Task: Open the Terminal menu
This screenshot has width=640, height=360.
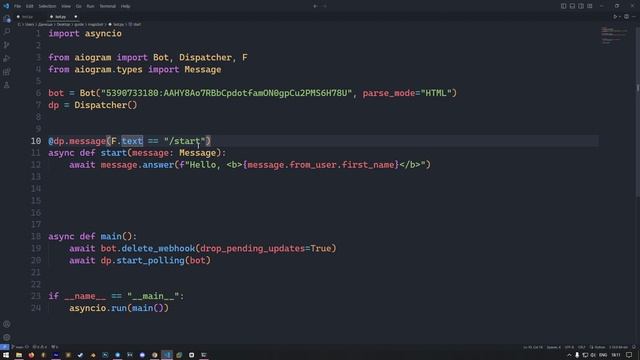Action: [x=108, y=6]
